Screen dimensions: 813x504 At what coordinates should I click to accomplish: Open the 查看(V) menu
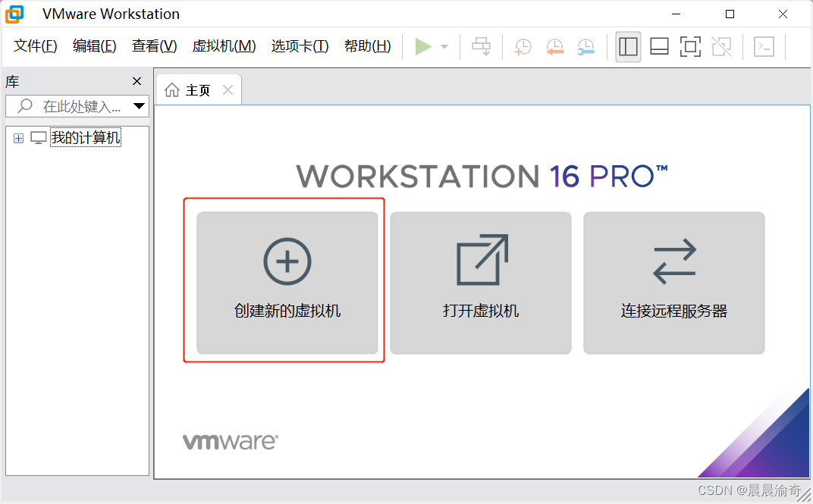point(154,46)
